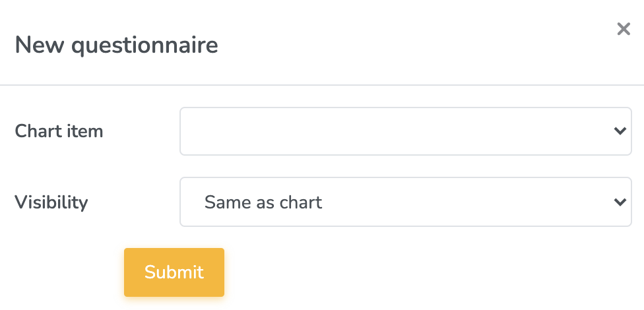Image resolution: width=644 pixels, height=310 pixels.
Task: Open the Chart item dropdown
Action: tap(405, 131)
